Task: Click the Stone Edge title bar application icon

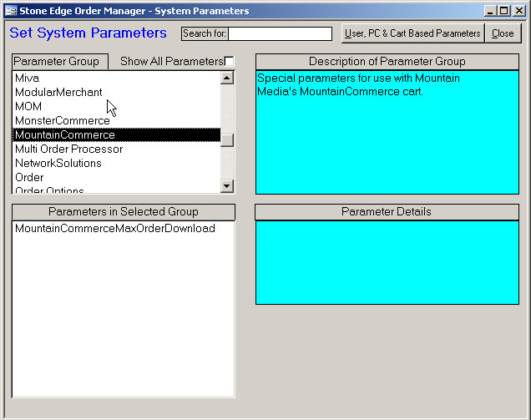Action: click(11, 11)
